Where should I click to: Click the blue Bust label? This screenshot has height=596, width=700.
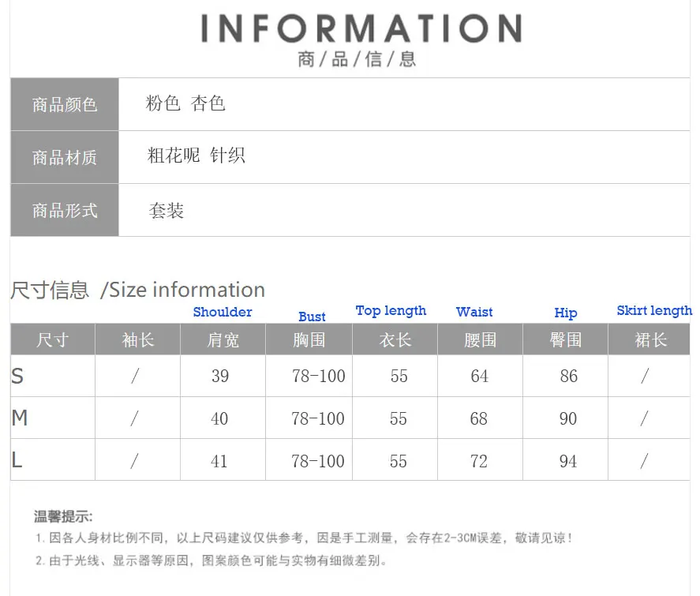click(x=312, y=317)
